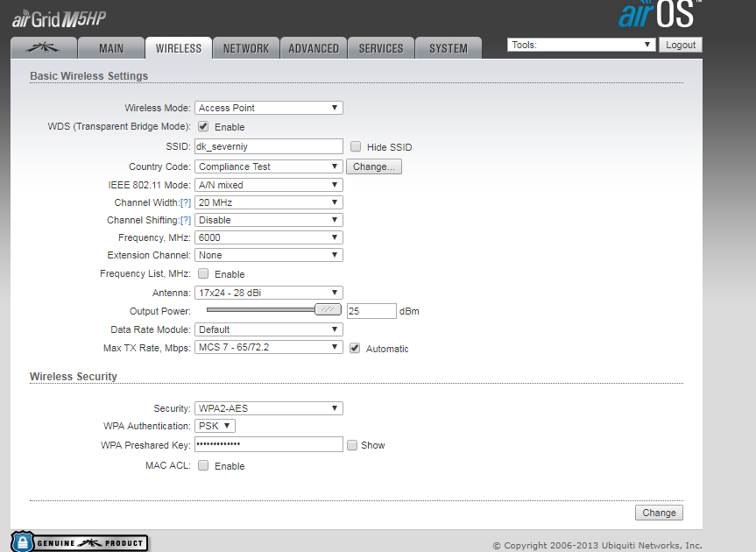Click the Output Power slider handle
The height and width of the screenshot is (552, 756).
point(328,309)
